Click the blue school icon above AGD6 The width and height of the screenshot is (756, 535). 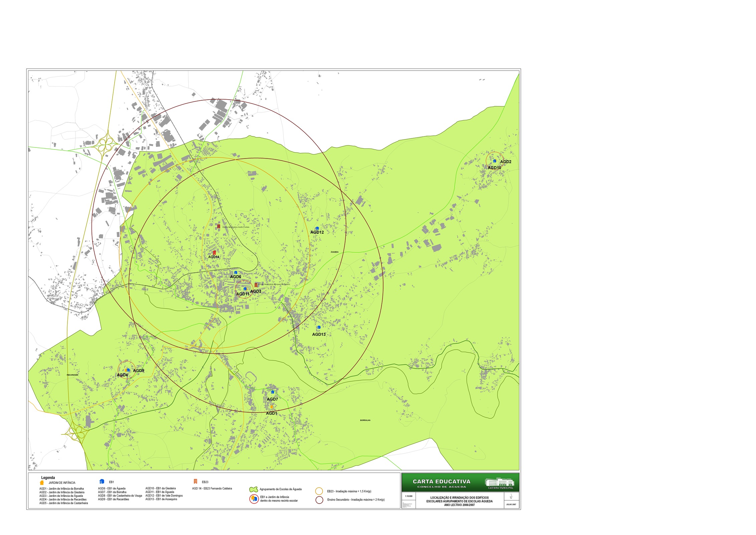pos(236,273)
